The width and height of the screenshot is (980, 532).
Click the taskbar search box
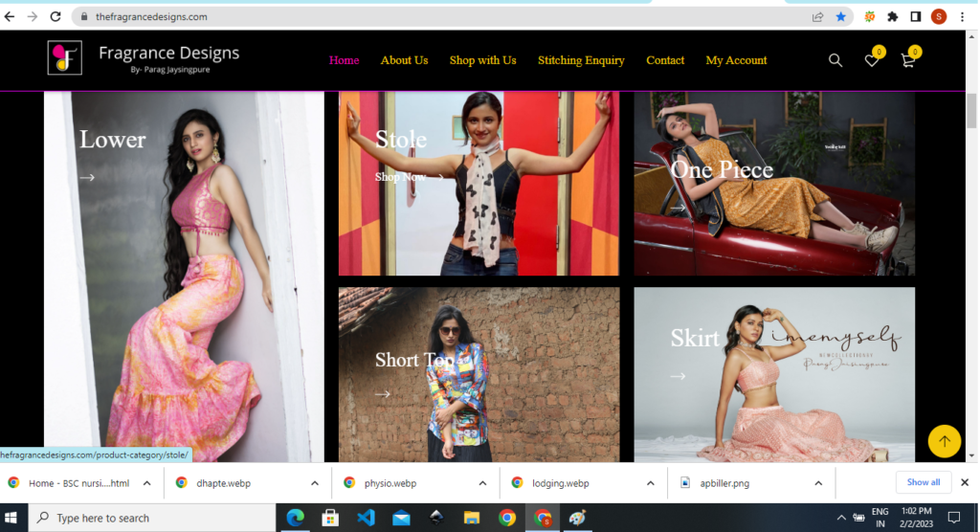tap(151, 518)
